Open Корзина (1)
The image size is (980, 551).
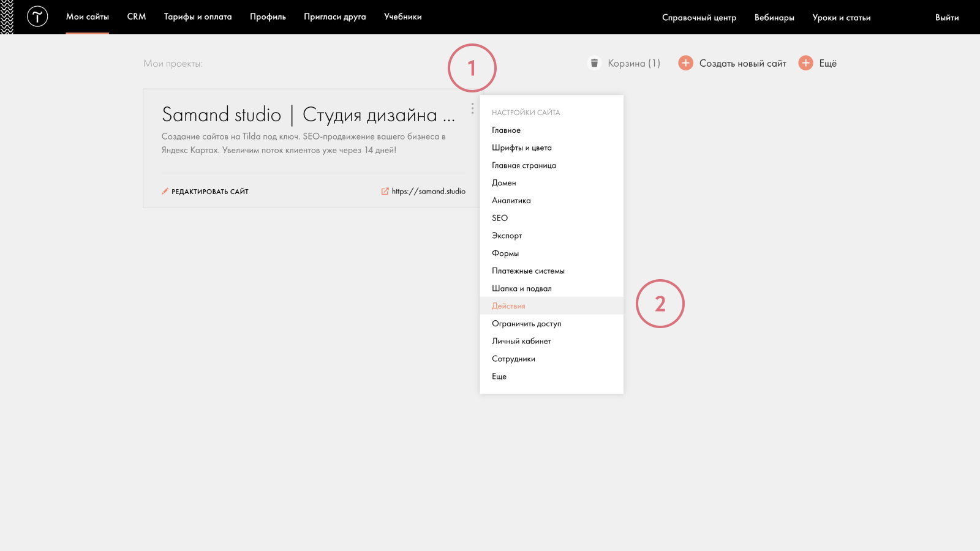click(x=634, y=63)
